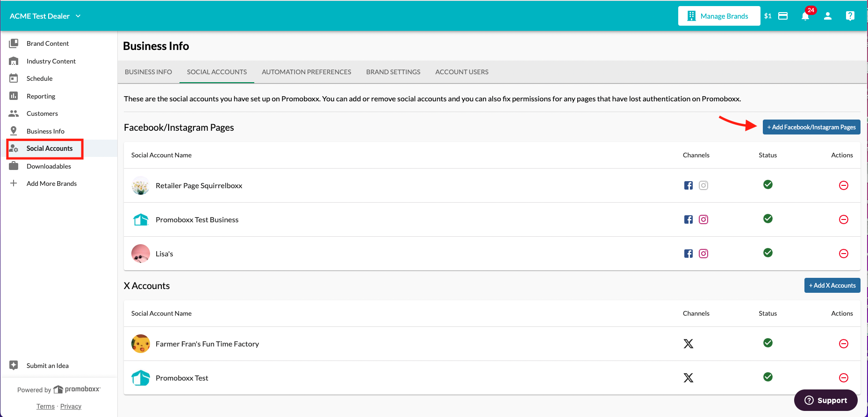The image size is (868, 417).
Task: Click status checkmark for Farmer Fran's
Action: pos(768,343)
